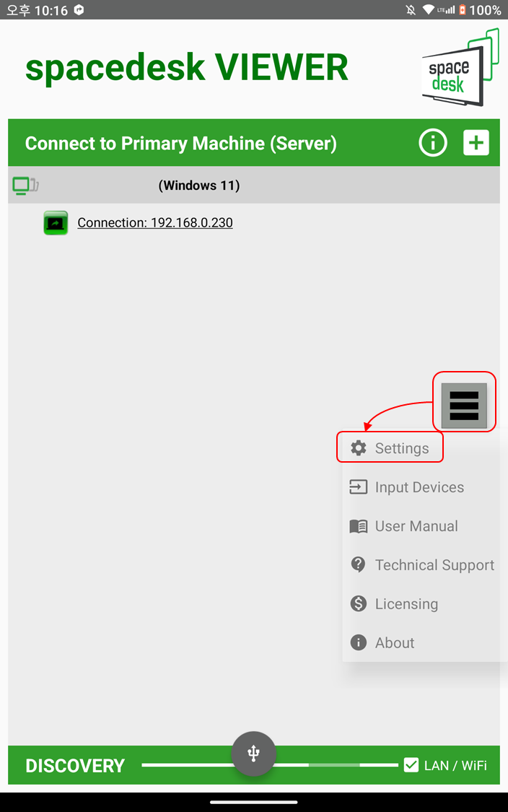Click the computer icon beside Windows 11
The height and width of the screenshot is (812, 508).
(x=25, y=185)
